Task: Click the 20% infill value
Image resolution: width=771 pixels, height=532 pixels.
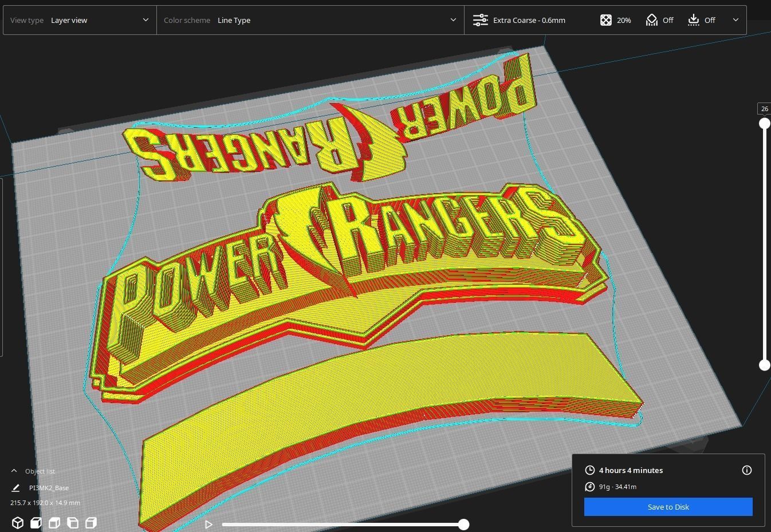Action: [x=624, y=20]
